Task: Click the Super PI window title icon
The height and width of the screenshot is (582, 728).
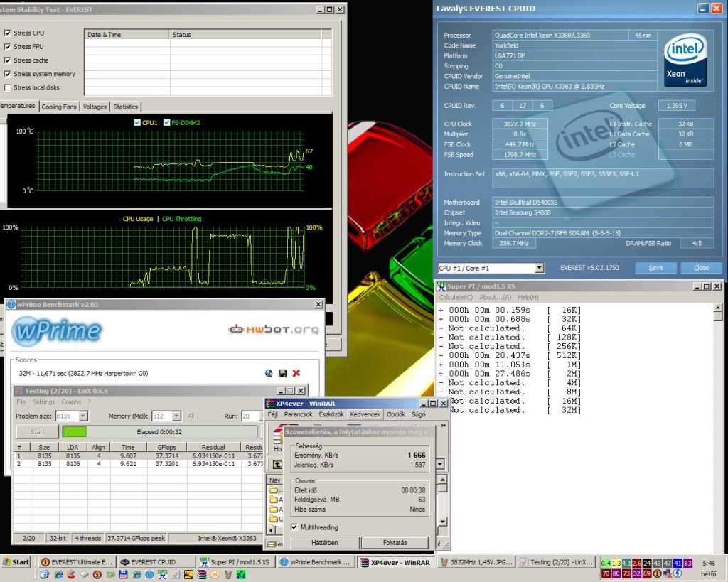Action: click(441, 286)
